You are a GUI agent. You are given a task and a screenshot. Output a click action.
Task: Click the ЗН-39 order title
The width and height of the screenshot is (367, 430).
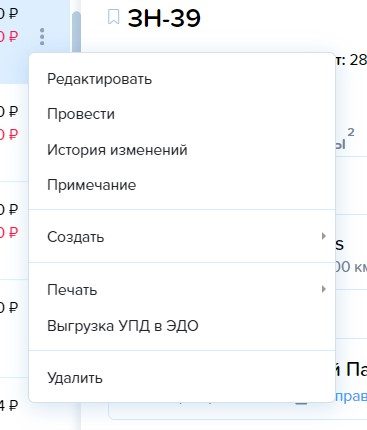tap(164, 18)
